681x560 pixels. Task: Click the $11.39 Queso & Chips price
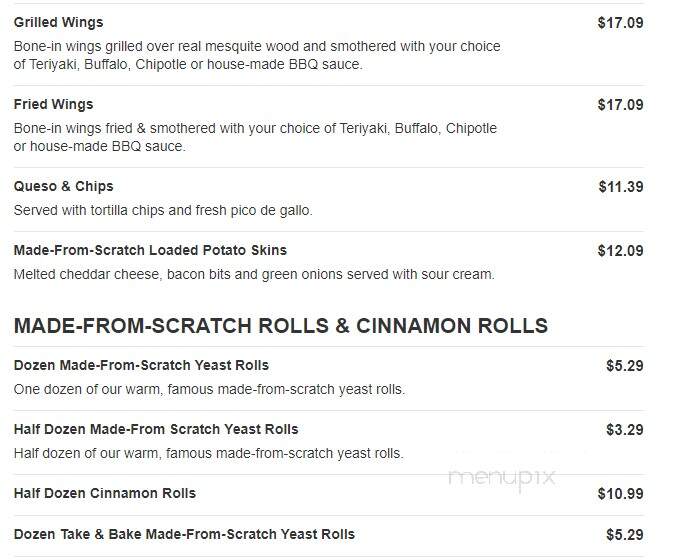click(x=621, y=187)
